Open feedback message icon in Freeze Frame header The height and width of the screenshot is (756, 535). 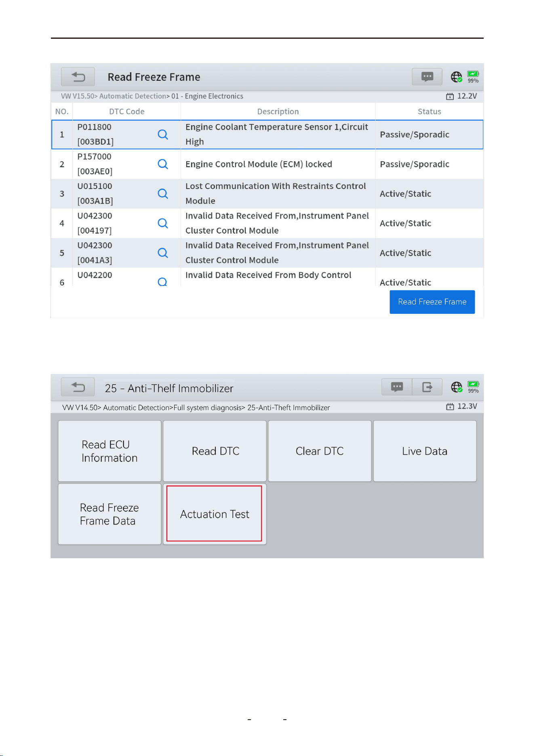tap(427, 77)
